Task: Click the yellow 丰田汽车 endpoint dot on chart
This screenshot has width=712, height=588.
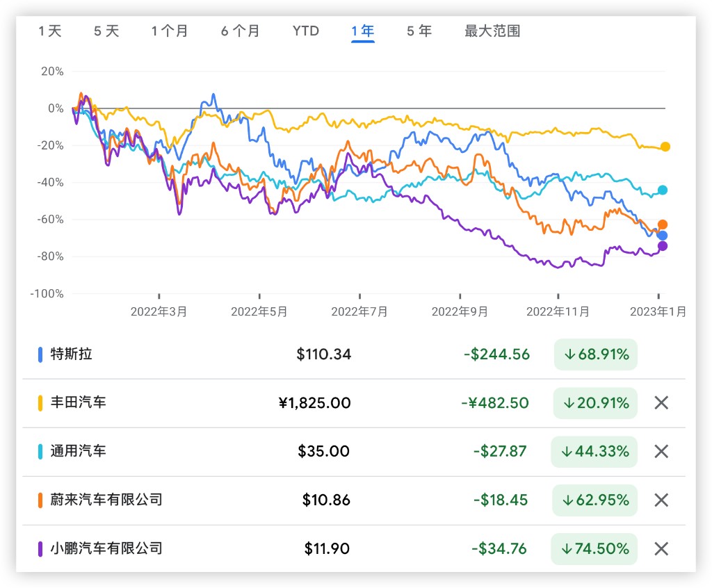Action: click(665, 147)
